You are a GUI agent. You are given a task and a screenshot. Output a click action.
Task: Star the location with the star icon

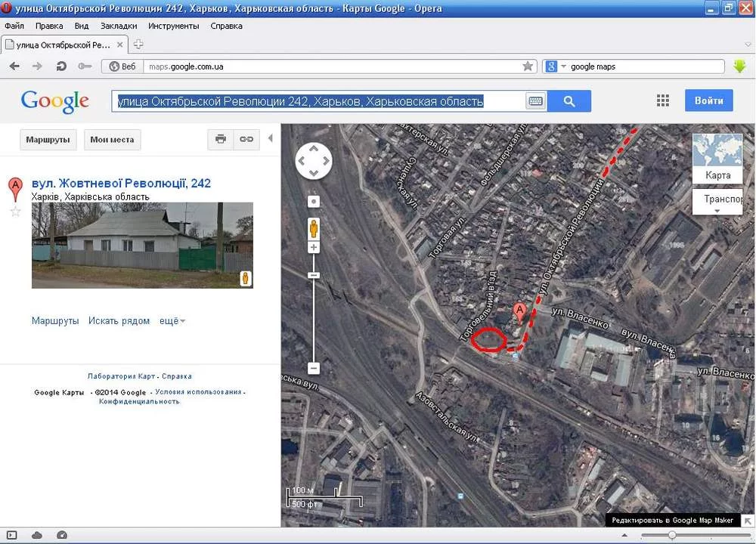(x=15, y=212)
